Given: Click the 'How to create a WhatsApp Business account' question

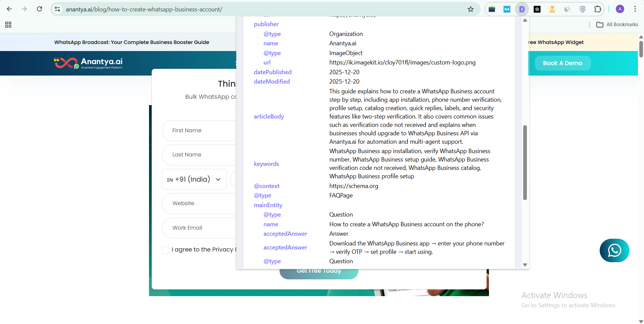Looking at the screenshot, I should point(406,224).
